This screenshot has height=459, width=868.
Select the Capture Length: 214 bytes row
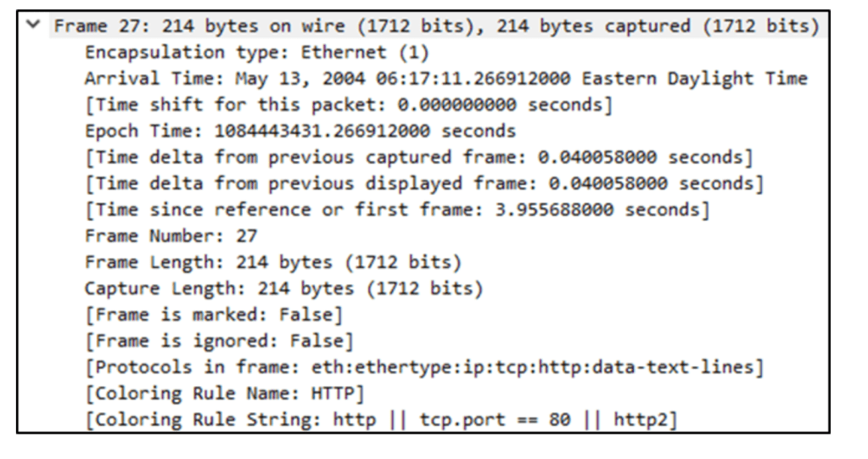[283, 288]
